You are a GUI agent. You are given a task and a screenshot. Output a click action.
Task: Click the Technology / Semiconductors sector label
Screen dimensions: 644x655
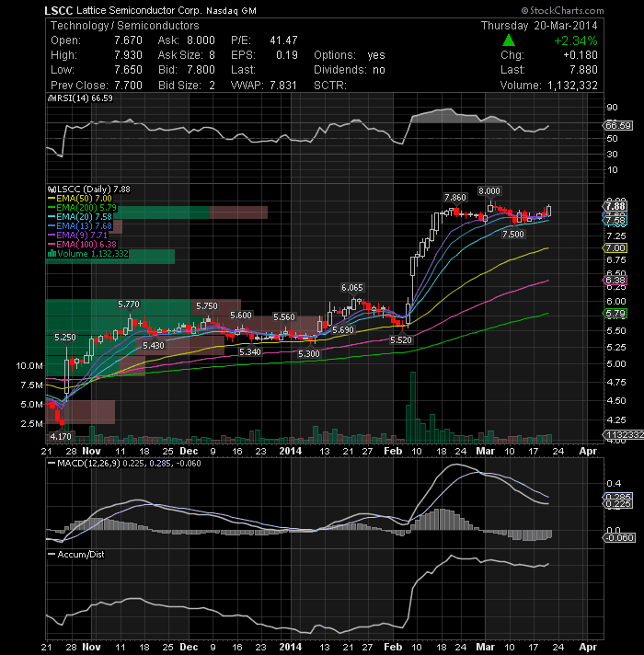tap(125, 26)
